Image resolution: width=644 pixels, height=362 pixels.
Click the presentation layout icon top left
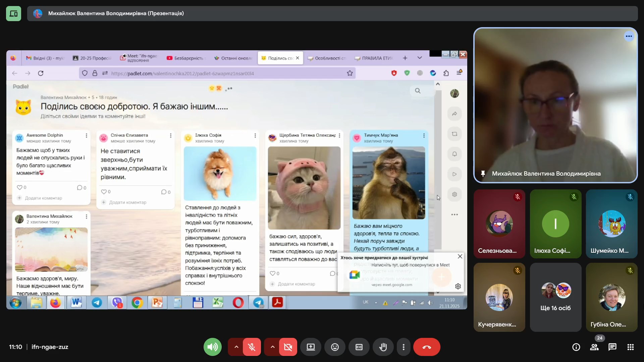pos(13,13)
